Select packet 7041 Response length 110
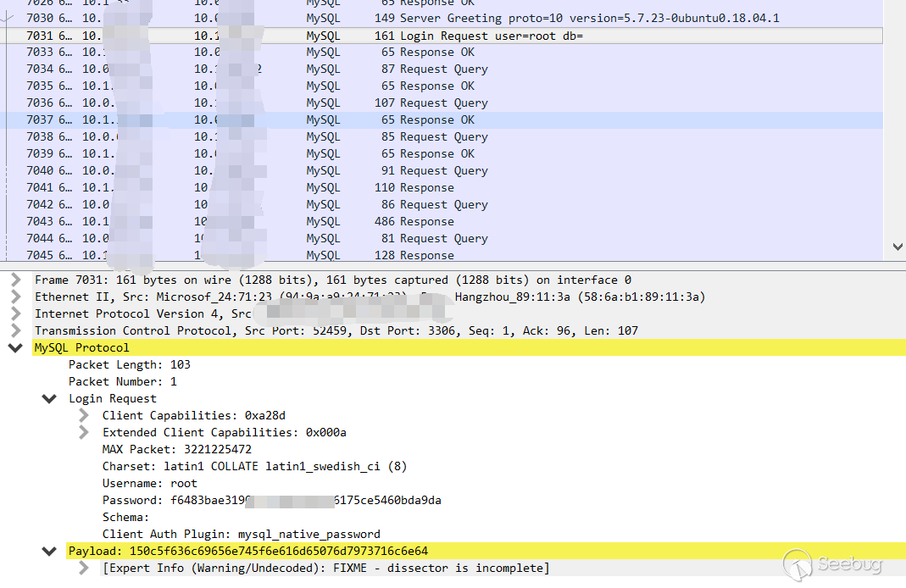Image resolution: width=906 pixels, height=588 pixels. pos(442,188)
